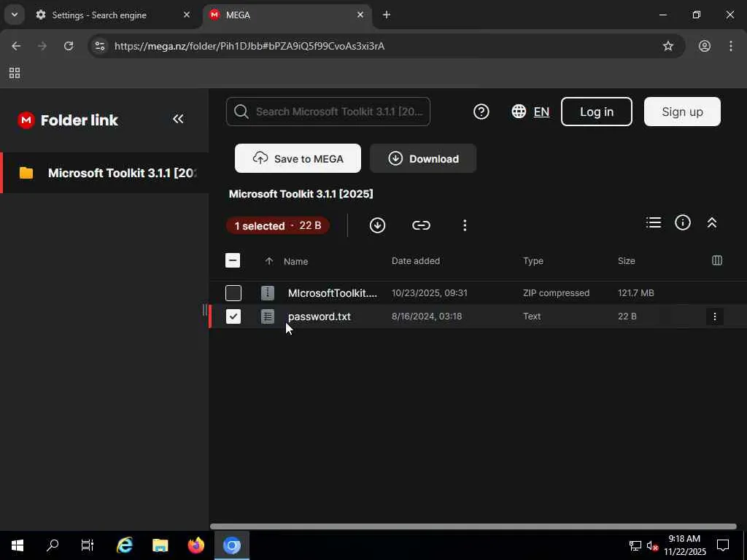Open the notification center icon
747x560 pixels.
tap(723, 545)
